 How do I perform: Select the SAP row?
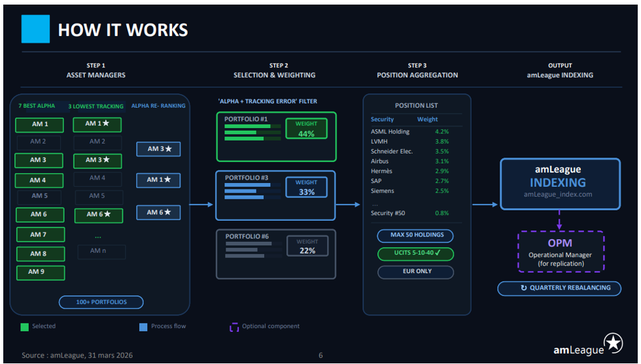409,181
